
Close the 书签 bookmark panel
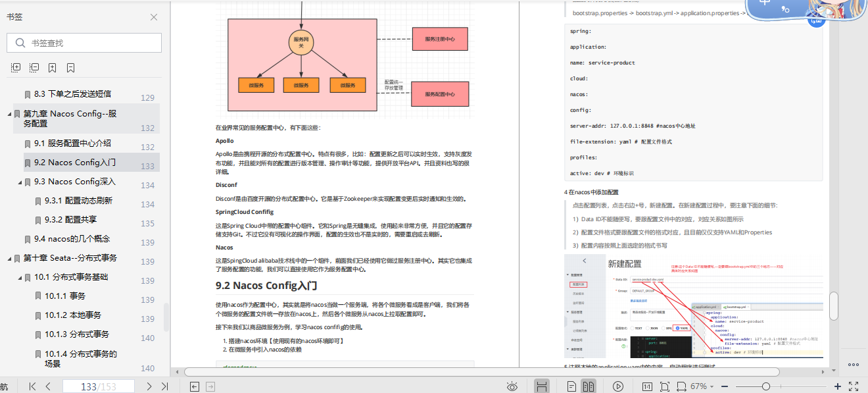(154, 17)
